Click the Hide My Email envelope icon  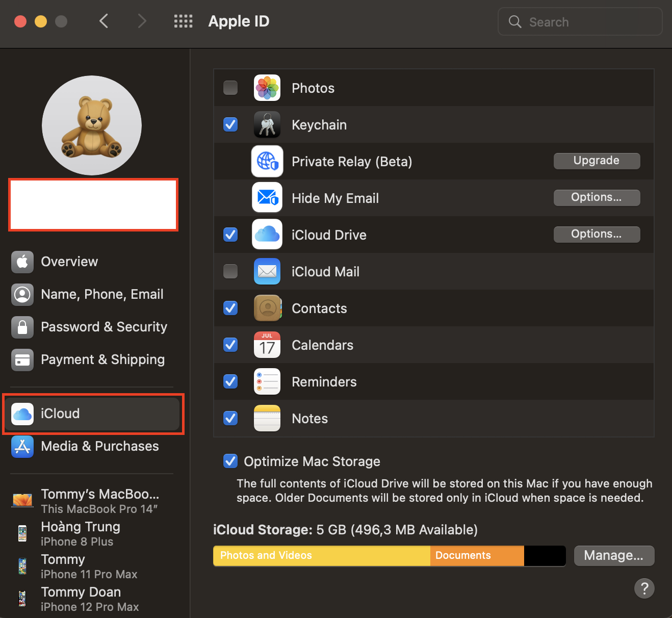coord(267,198)
